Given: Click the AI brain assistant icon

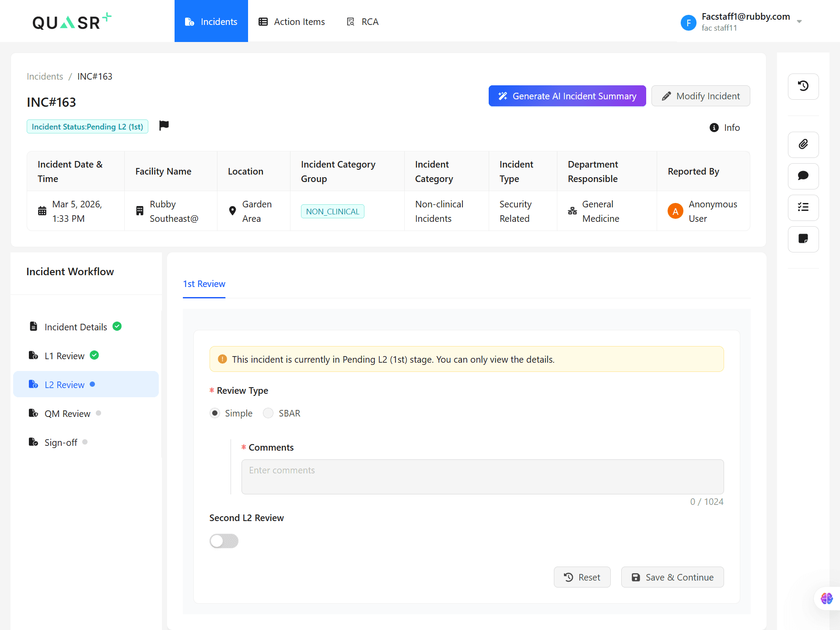Looking at the screenshot, I should pyautogui.click(x=826, y=598).
